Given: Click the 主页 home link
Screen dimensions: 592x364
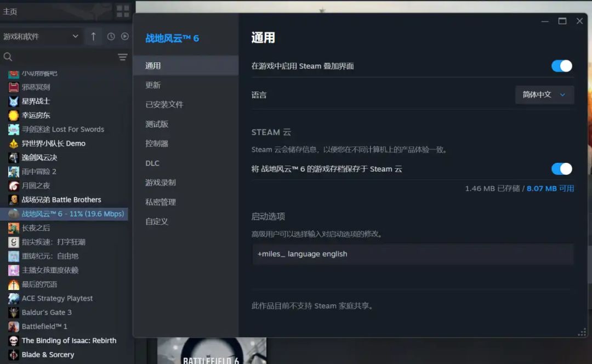Looking at the screenshot, I should click(10, 12).
